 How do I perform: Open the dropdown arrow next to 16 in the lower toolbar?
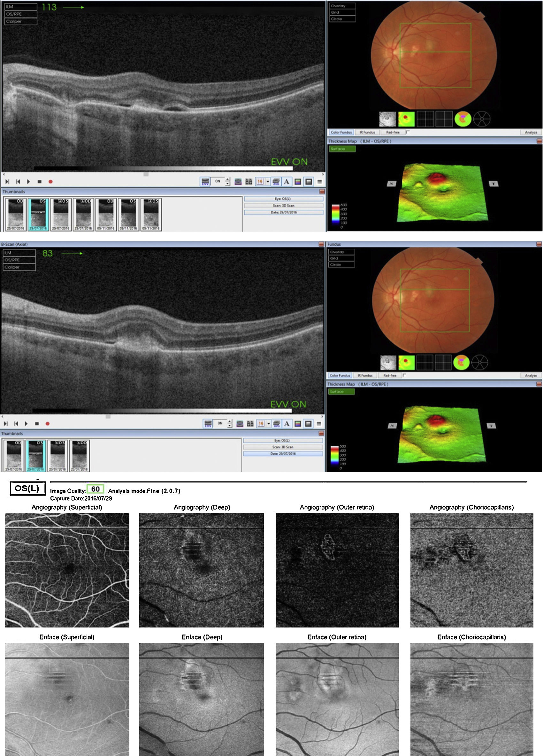pyautogui.click(x=269, y=424)
